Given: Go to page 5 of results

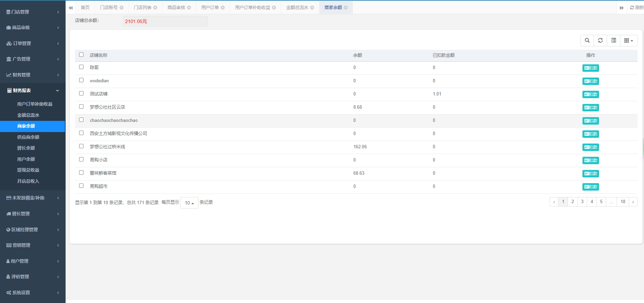Looking at the screenshot, I should (601, 202).
